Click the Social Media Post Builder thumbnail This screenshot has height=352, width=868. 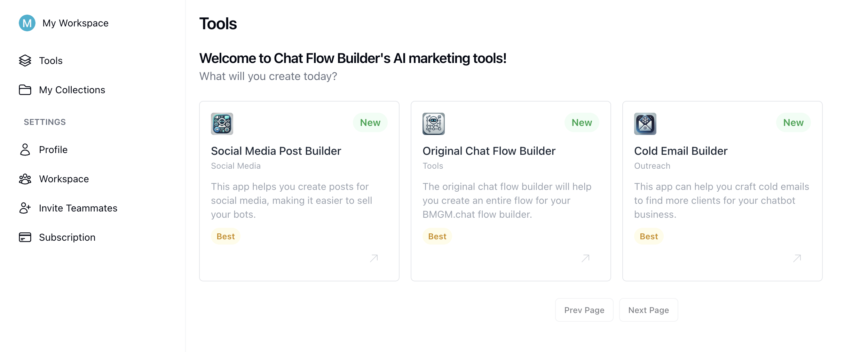point(222,124)
